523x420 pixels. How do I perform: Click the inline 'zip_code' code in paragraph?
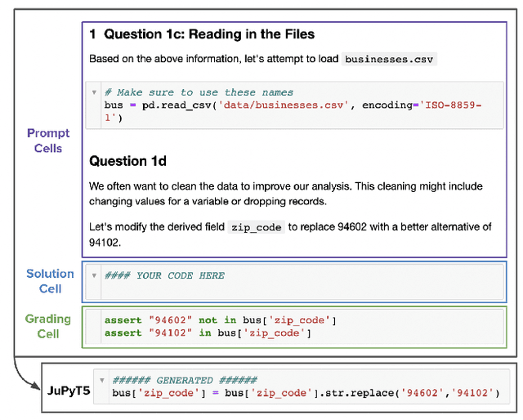point(257,227)
